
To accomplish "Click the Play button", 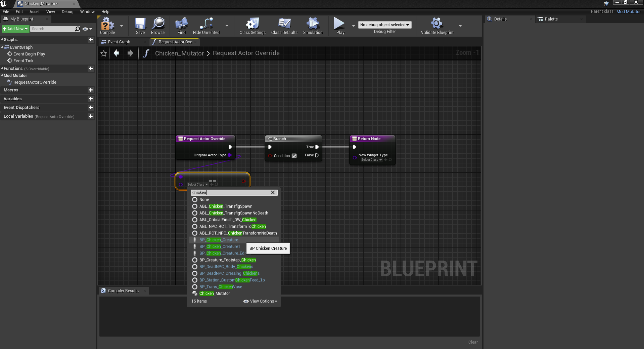I will click(x=340, y=26).
